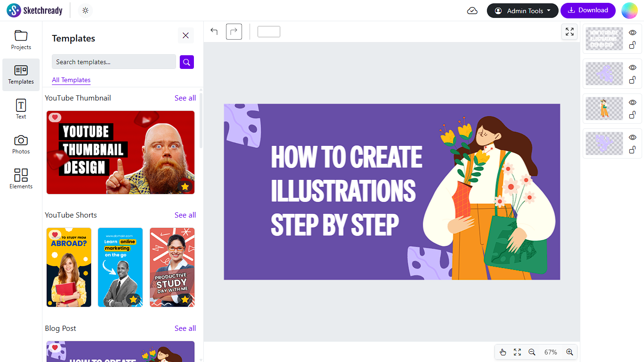The image size is (644, 362).
Task: Pick the Study From Abroad shorts template
Action: pyautogui.click(x=69, y=267)
